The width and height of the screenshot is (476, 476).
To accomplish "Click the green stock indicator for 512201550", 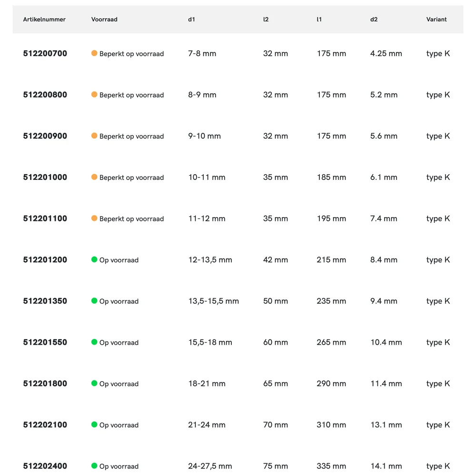I will tap(94, 342).
